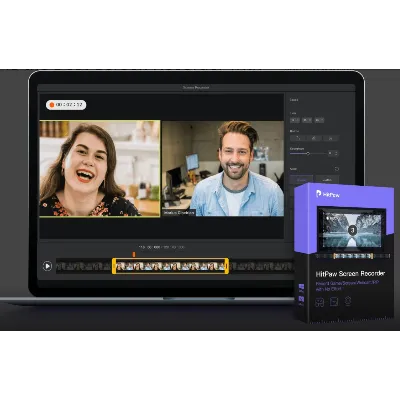
Task: Click the stepper arrows next to slider value
Action: point(336,153)
